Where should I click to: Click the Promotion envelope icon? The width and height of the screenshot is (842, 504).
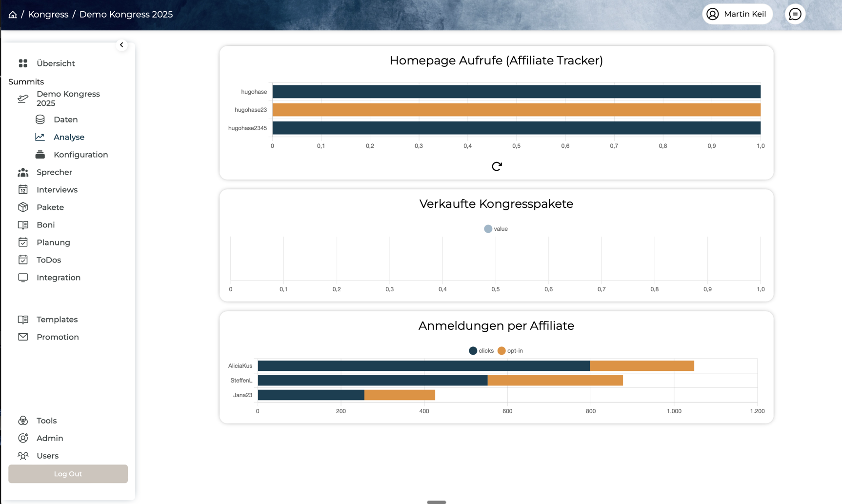(x=23, y=337)
